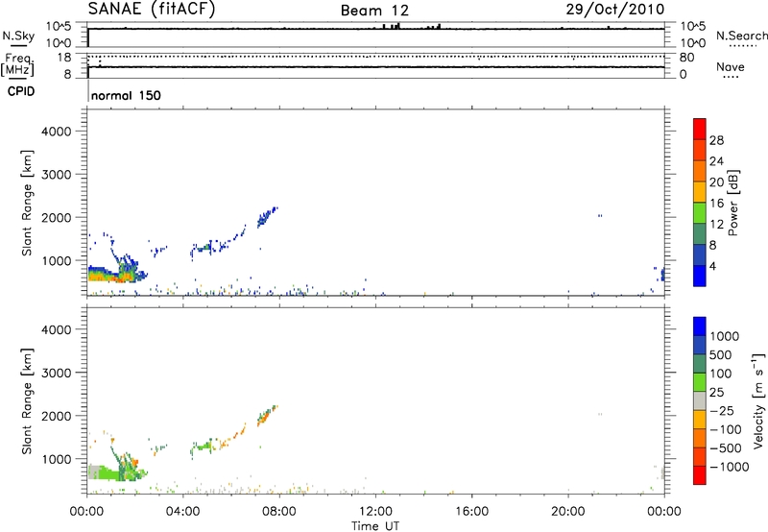The width and height of the screenshot is (768, 532).
Task: Click the blue Velocity segment above 1000
Action: coord(700,326)
